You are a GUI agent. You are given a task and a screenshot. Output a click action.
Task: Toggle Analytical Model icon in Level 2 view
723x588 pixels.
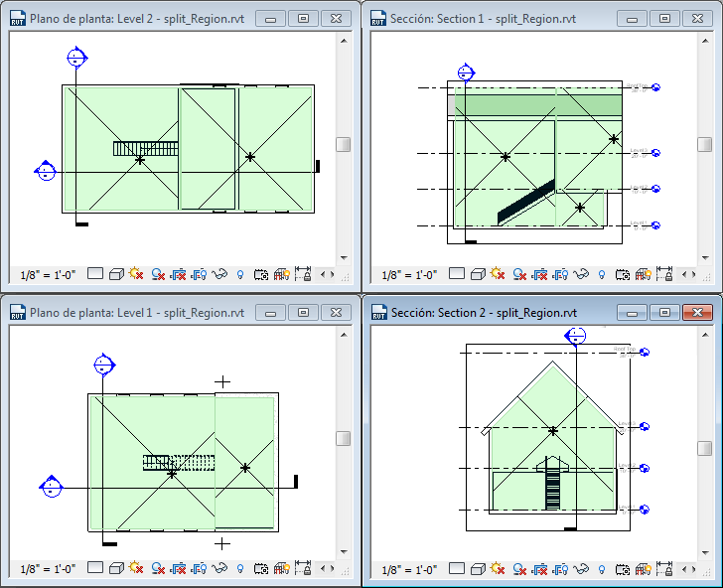(x=282, y=275)
